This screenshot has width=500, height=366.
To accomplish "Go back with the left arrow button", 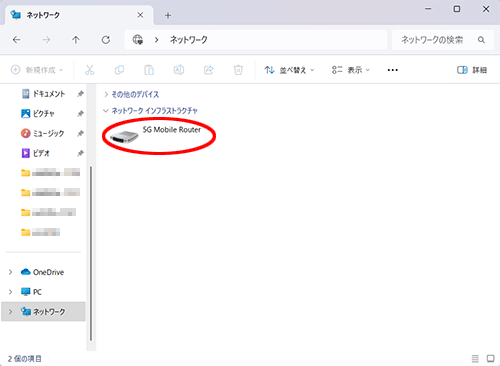I will (17, 40).
